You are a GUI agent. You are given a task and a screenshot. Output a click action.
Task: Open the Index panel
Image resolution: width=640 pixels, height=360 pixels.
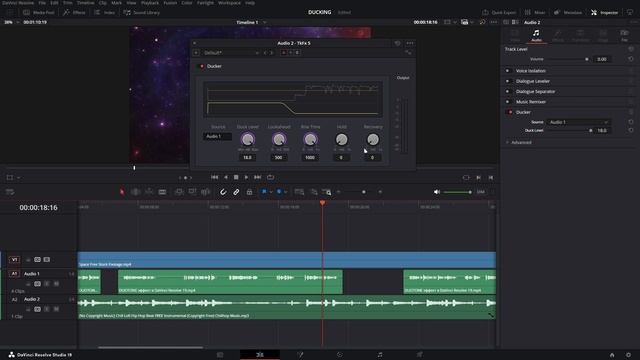[x=104, y=13]
